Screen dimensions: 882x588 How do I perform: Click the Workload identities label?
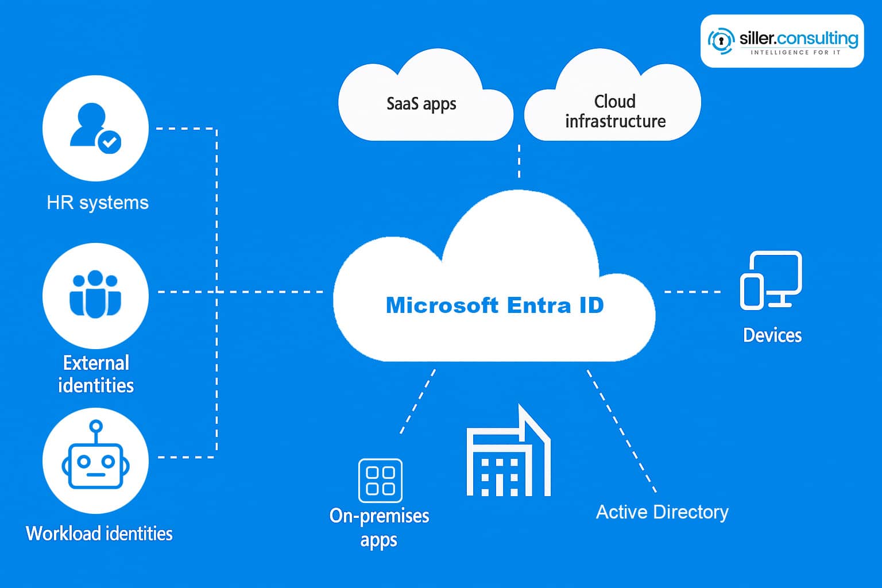click(x=99, y=533)
